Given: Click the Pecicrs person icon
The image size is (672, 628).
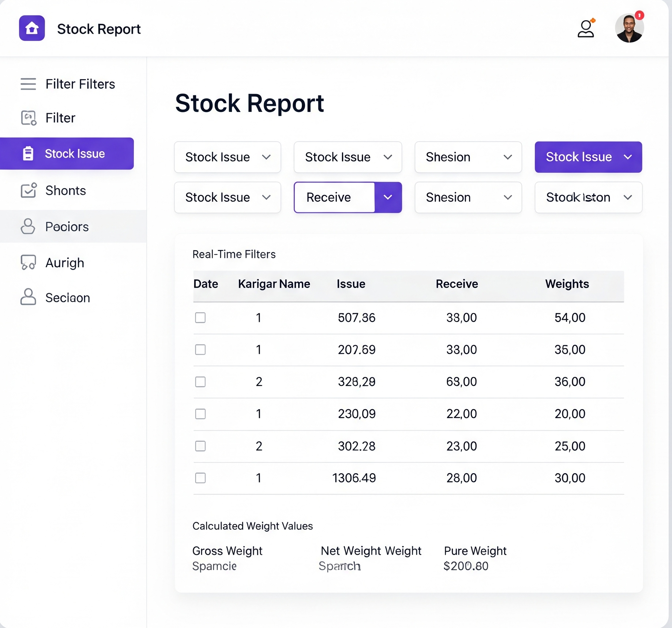Looking at the screenshot, I should [28, 227].
